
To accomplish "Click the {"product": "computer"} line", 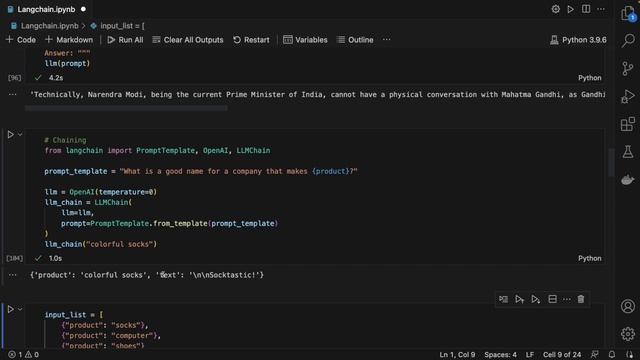I will (111, 336).
